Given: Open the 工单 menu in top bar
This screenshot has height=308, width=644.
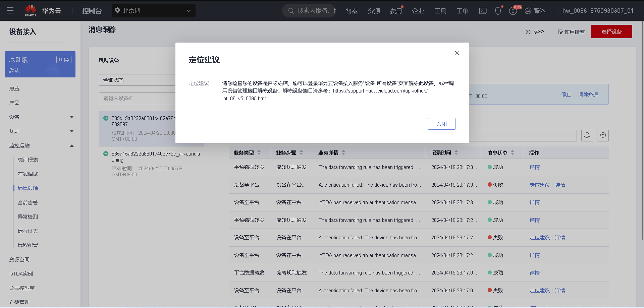Looking at the screenshot, I should pyautogui.click(x=462, y=11).
